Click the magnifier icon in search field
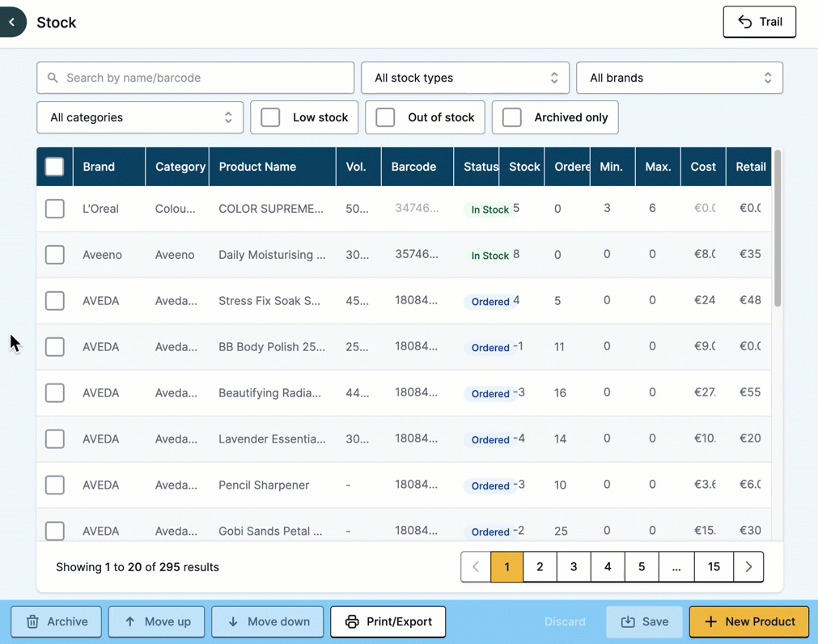The height and width of the screenshot is (644, 818). pyautogui.click(x=53, y=78)
